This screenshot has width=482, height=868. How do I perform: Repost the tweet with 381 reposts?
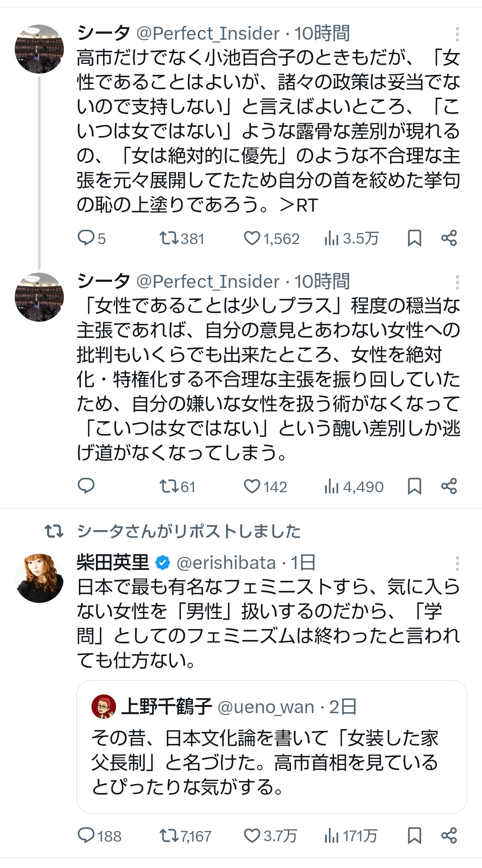(x=169, y=238)
